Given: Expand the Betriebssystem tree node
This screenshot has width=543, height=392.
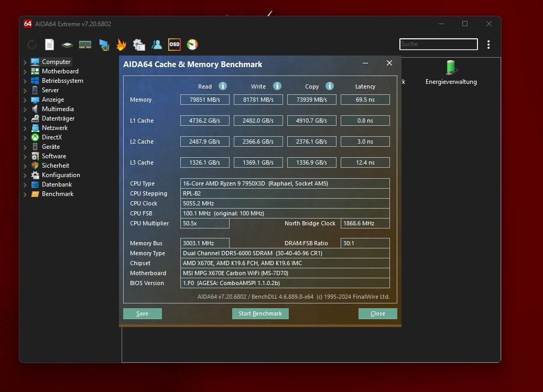Looking at the screenshot, I should pyautogui.click(x=25, y=81).
